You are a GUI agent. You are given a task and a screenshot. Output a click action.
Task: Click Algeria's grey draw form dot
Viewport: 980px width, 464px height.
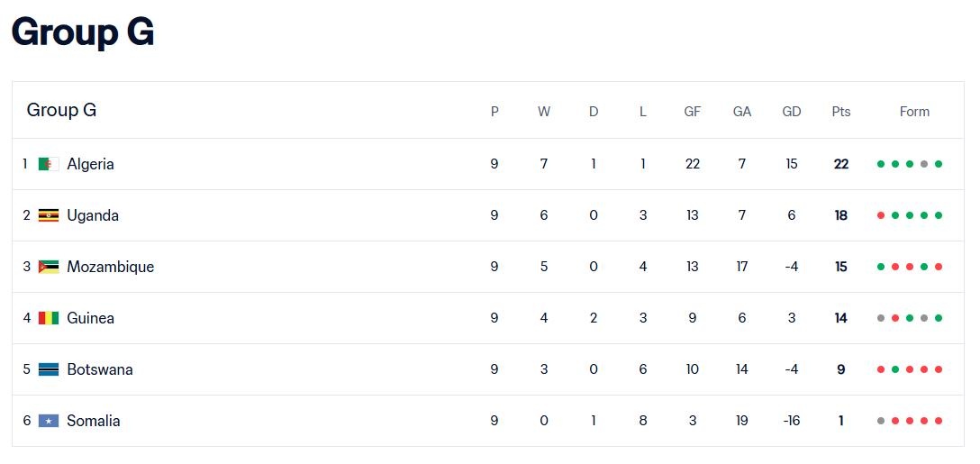click(924, 164)
